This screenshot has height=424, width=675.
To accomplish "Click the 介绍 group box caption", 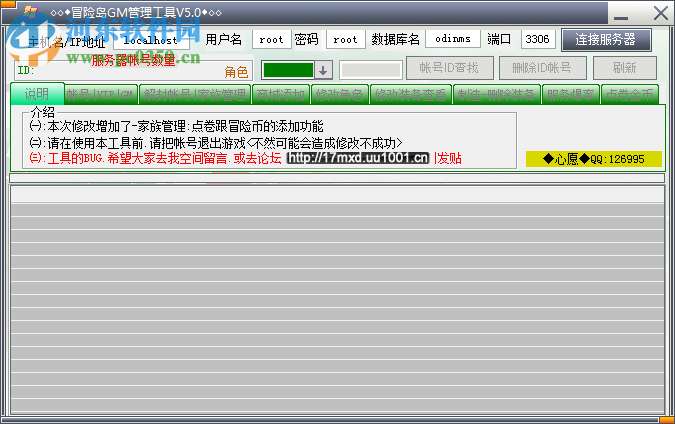I will click(43, 112).
